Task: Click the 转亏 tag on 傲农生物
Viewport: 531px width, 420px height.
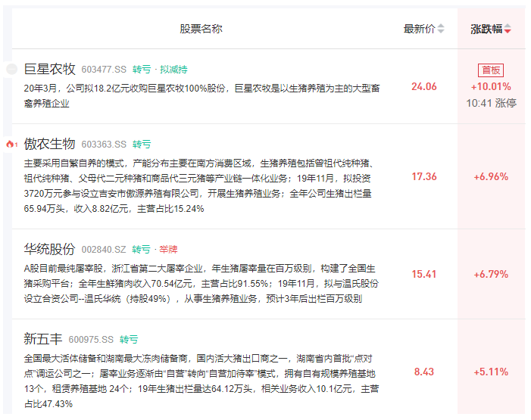Action: pyautogui.click(x=142, y=145)
